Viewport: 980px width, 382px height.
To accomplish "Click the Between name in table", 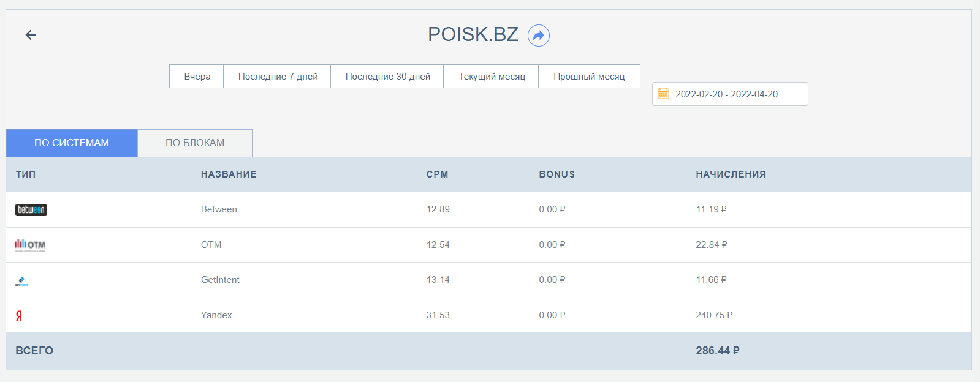I will [219, 209].
